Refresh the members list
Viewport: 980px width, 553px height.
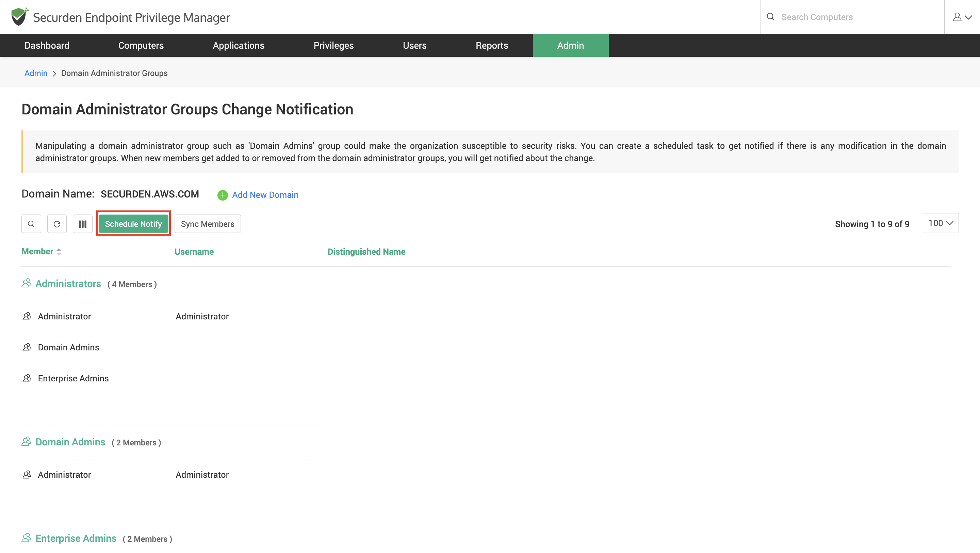pyautogui.click(x=57, y=224)
